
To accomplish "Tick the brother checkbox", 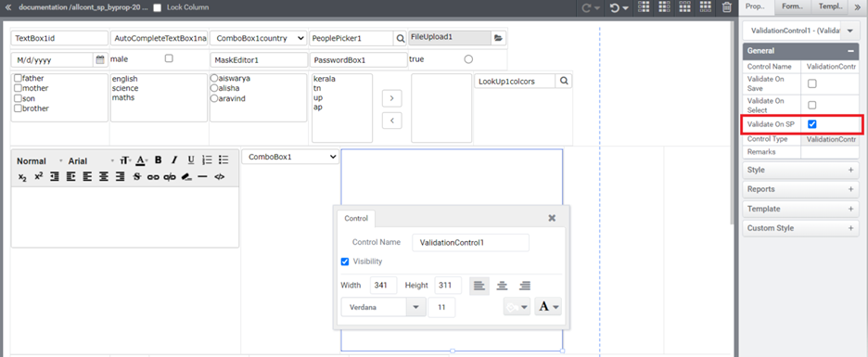I will tap(18, 108).
